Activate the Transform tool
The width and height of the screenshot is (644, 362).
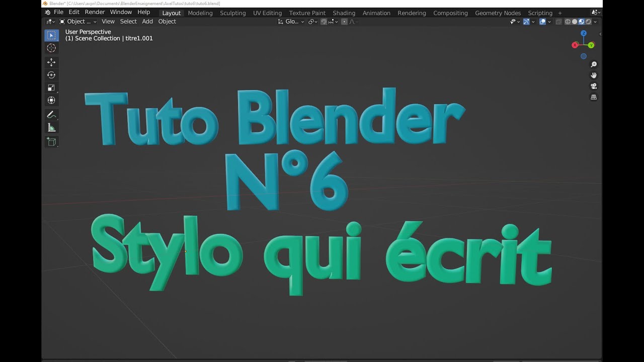[51, 100]
